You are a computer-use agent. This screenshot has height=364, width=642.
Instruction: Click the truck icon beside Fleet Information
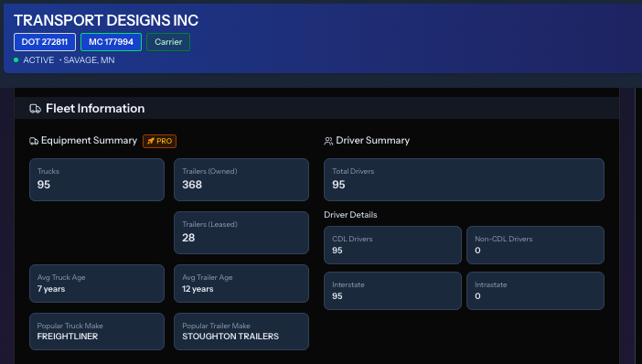[36, 109]
